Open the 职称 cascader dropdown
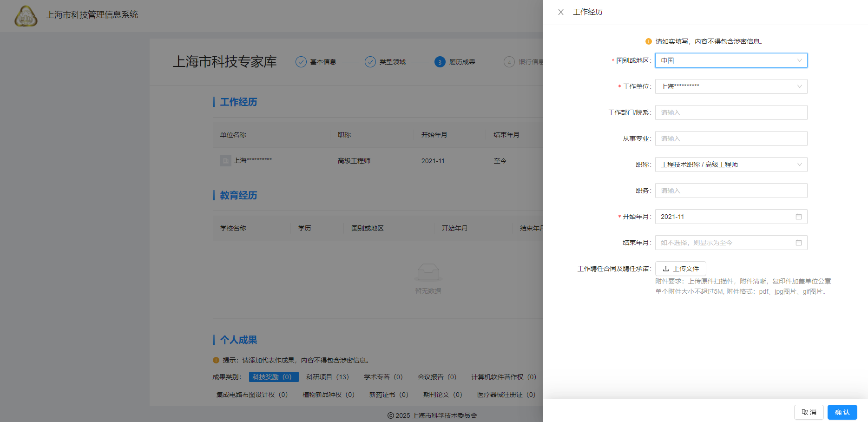The height and width of the screenshot is (422, 868). 731,165
